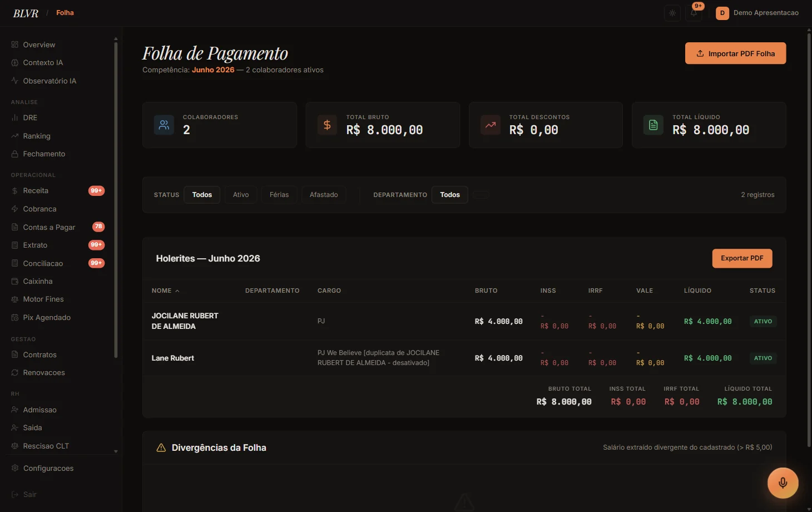Open the Conciliacao icon in sidebar

click(15, 263)
